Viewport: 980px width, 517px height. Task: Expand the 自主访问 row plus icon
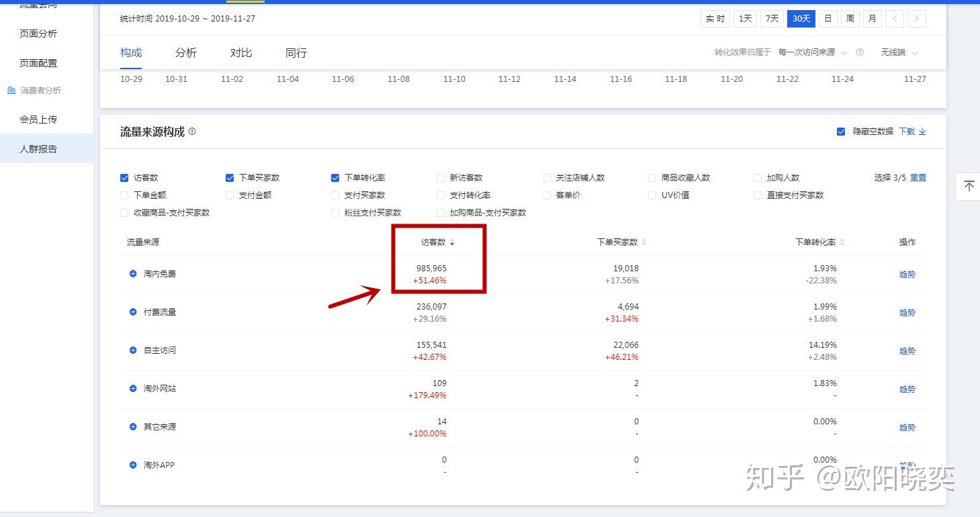[x=133, y=350]
